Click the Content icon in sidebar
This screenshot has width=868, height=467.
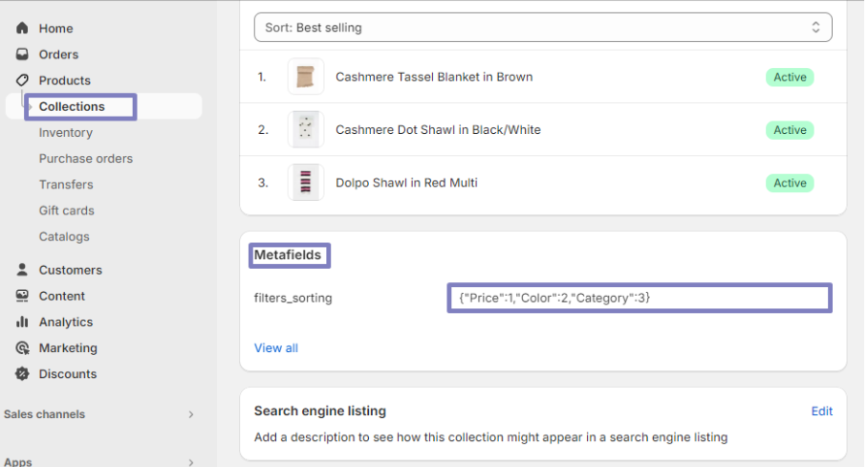tap(22, 296)
